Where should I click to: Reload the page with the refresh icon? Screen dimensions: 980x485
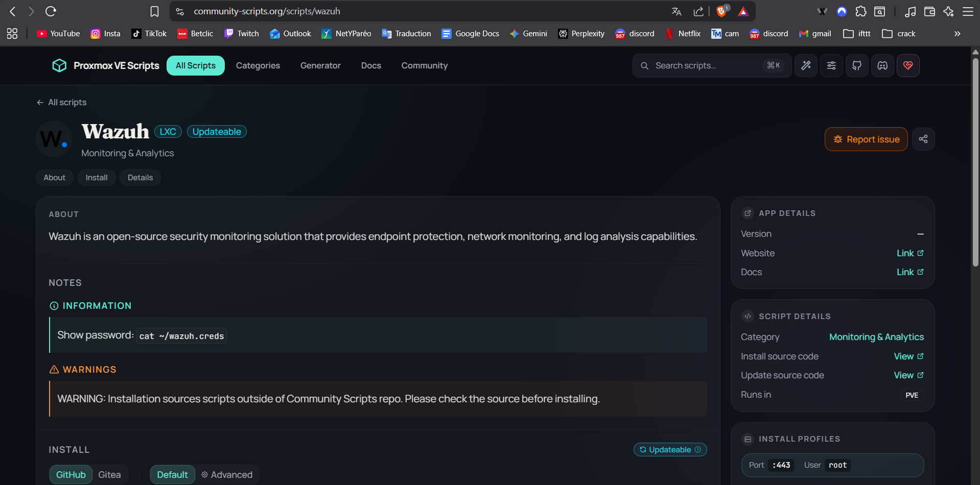[51, 11]
